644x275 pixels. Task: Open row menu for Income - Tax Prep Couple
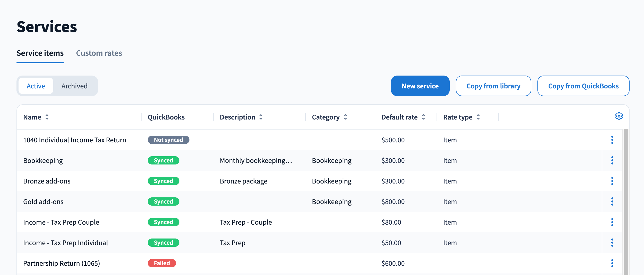pyautogui.click(x=612, y=222)
